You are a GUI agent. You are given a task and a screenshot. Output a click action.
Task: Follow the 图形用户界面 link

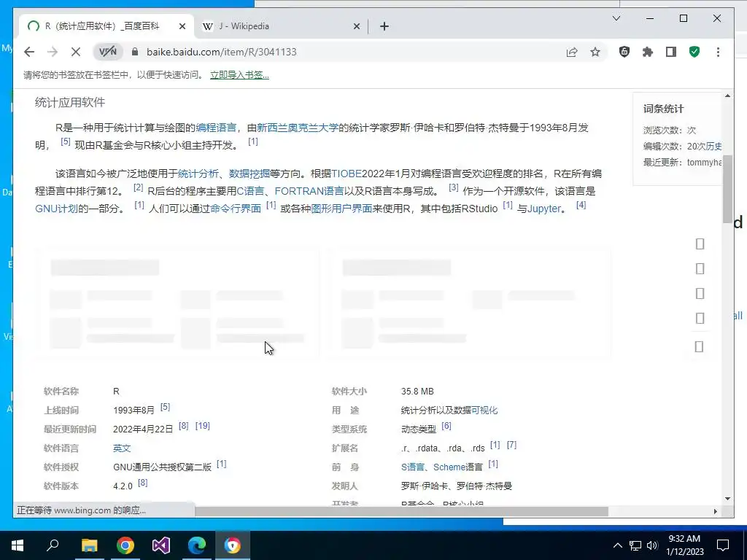click(341, 209)
